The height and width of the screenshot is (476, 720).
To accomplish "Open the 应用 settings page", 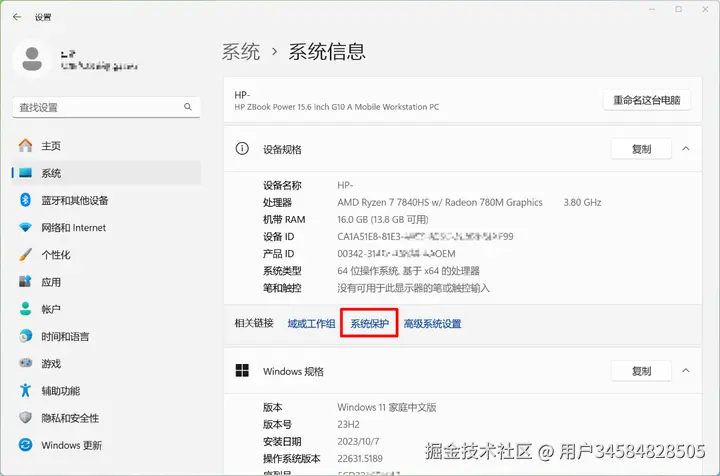I will tap(106, 282).
